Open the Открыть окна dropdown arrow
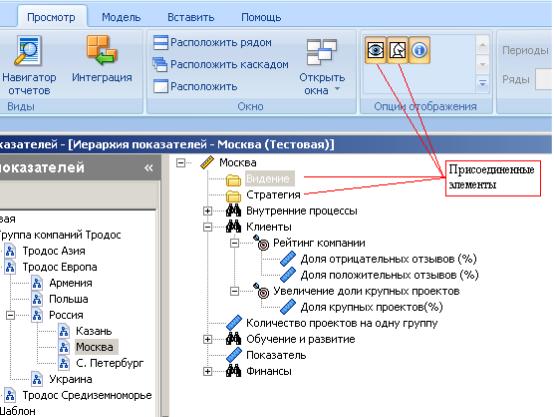Image resolution: width=554 pixels, height=417 pixels. pyautogui.click(x=337, y=89)
